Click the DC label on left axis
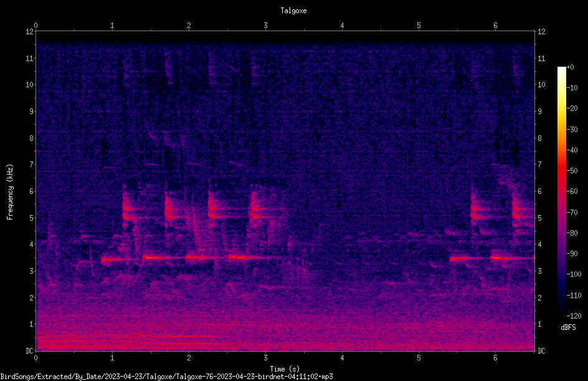The height and width of the screenshot is (381, 588). (30, 351)
